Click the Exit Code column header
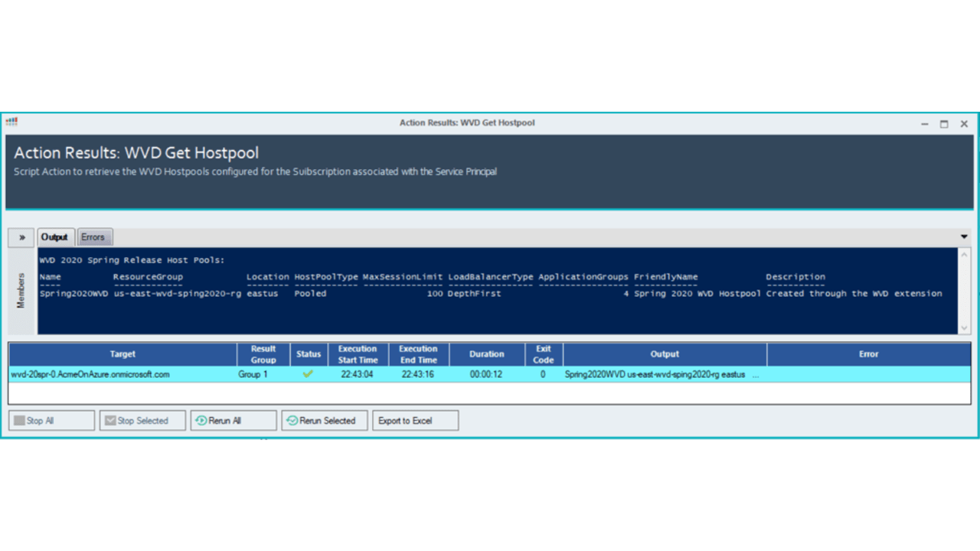The width and height of the screenshot is (980, 551). coord(543,354)
